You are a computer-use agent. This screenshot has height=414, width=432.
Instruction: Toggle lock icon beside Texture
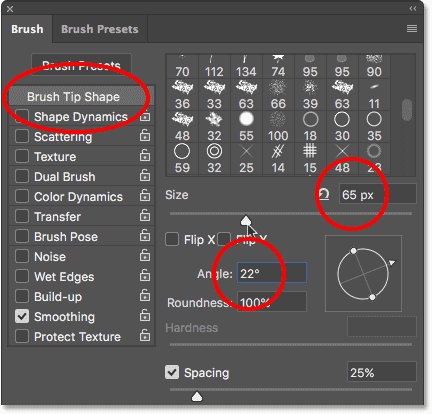click(x=145, y=156)
